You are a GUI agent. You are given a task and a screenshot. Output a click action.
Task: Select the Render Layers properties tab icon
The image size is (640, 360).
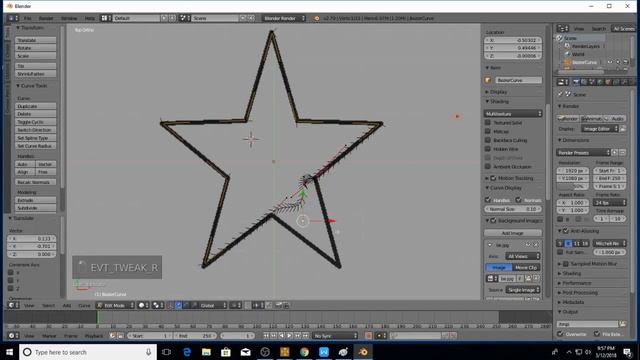click(x=584, y=82)
